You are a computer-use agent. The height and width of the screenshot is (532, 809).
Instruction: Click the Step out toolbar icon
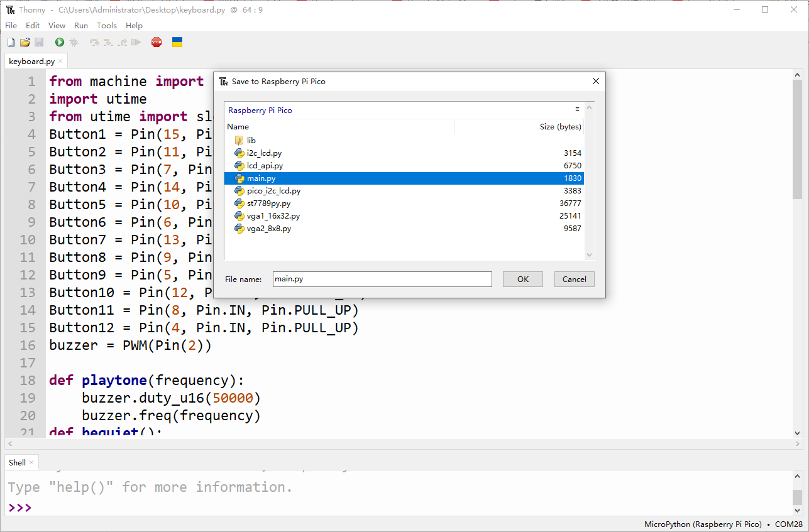[122, 42]
